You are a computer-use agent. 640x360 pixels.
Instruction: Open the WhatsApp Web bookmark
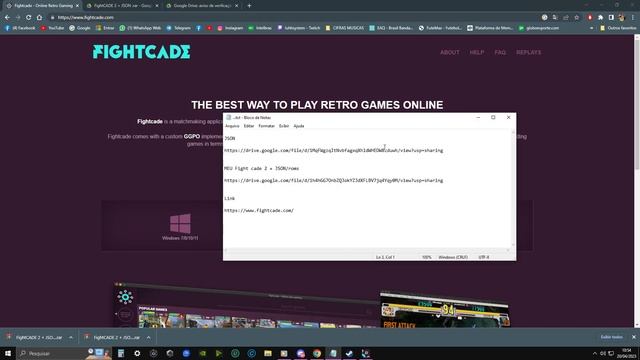(x=140, y=28)
